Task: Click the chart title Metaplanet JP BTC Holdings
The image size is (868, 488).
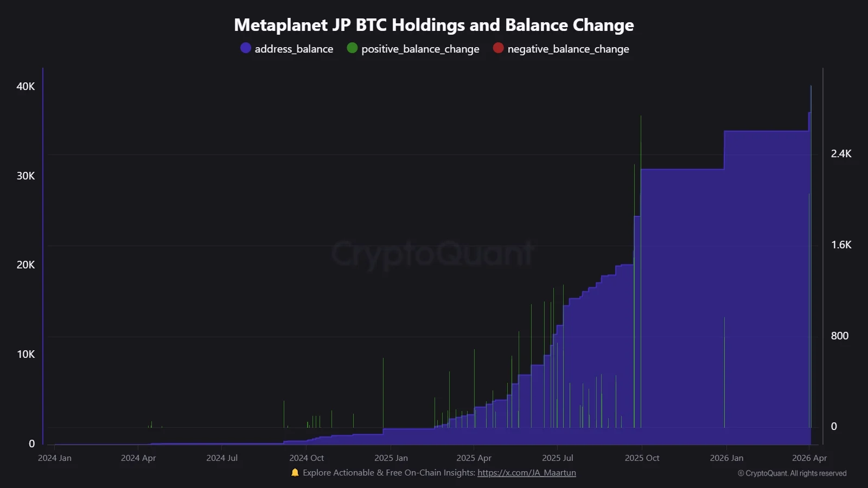Action: [433, 25]
